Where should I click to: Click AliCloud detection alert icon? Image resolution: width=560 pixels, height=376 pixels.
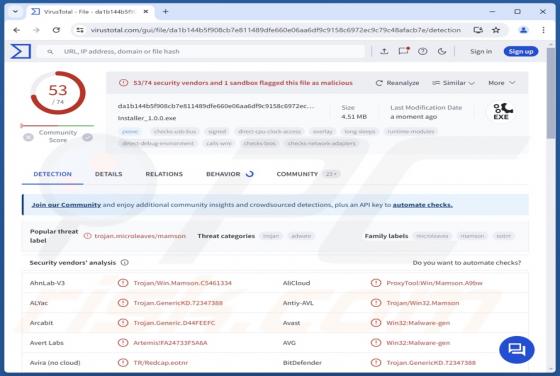click(x=376, y=283)
